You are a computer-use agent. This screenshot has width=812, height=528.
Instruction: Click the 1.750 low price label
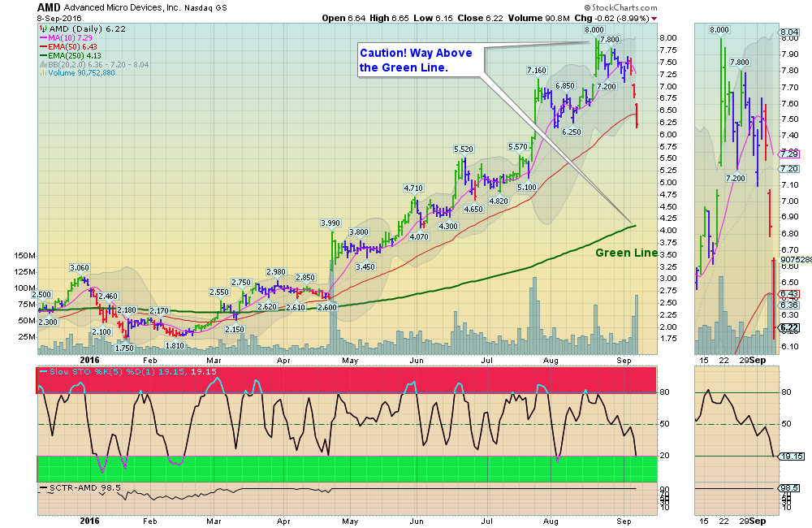coord(124,348)
